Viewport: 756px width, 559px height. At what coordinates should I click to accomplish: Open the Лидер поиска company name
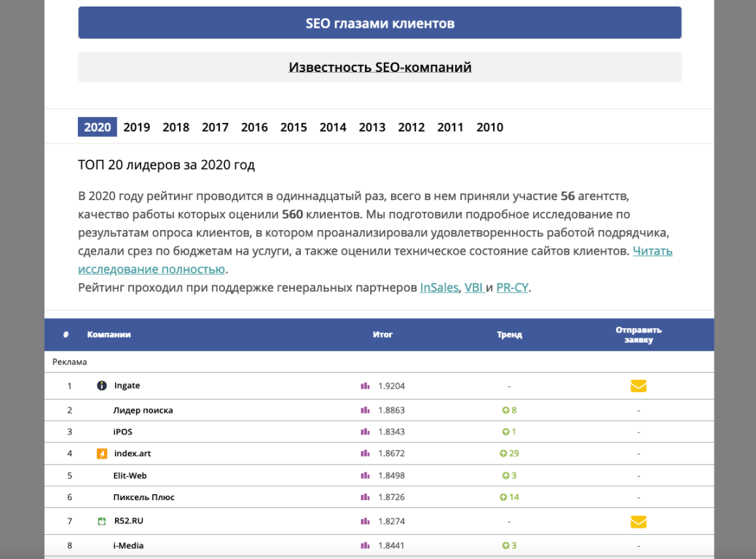143,410
